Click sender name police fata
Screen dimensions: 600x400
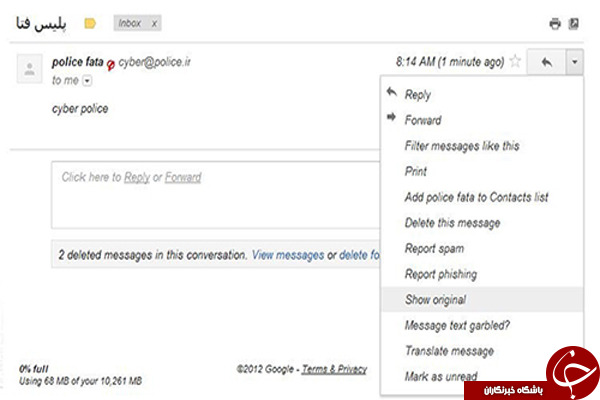78,62
